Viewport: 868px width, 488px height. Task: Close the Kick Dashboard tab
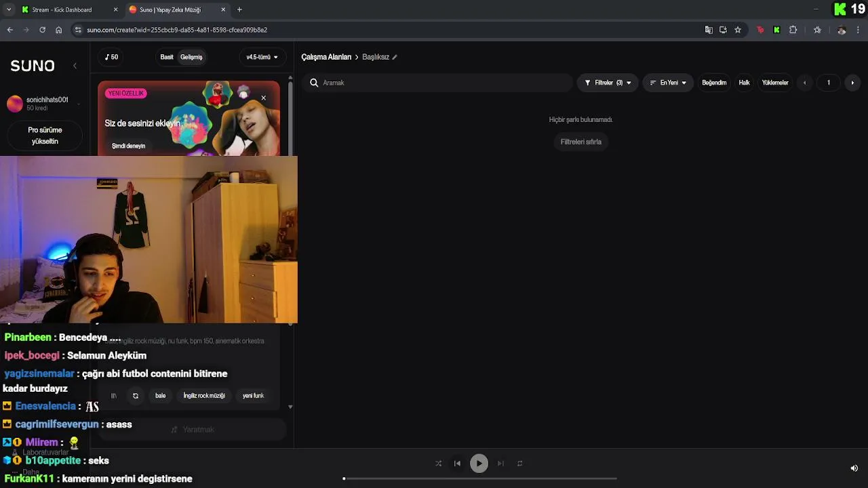[x=115, y=9]
